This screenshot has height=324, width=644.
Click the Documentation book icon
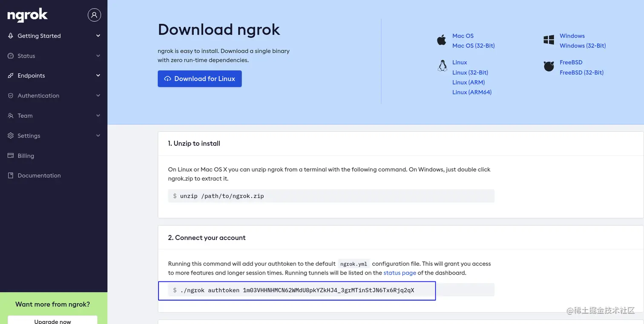pos(11,176)
